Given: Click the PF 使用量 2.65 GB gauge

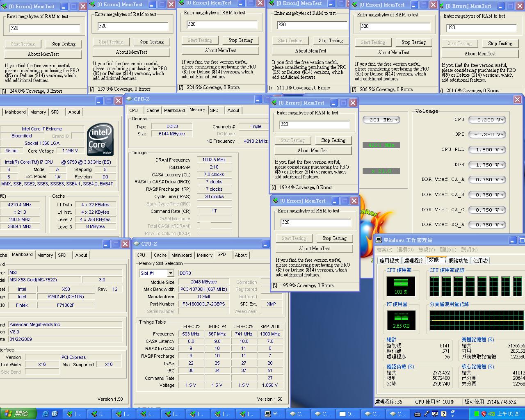Looking at the screenshot, I should (401, 320).
